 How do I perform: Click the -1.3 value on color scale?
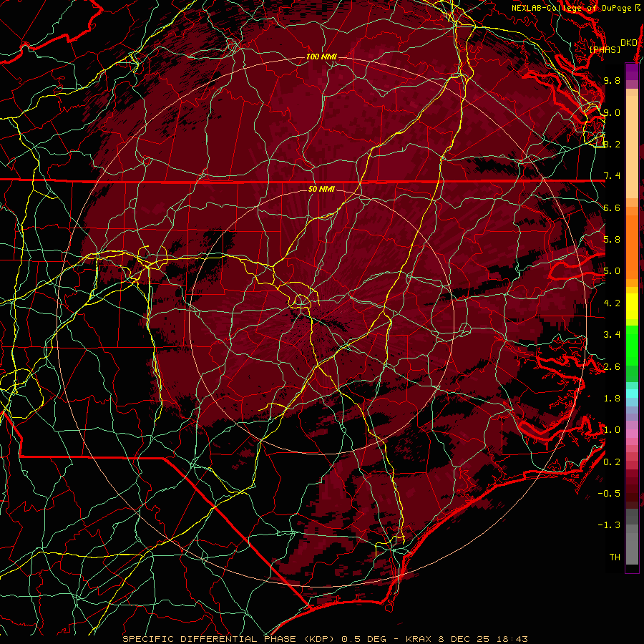(x=609, y=525)
